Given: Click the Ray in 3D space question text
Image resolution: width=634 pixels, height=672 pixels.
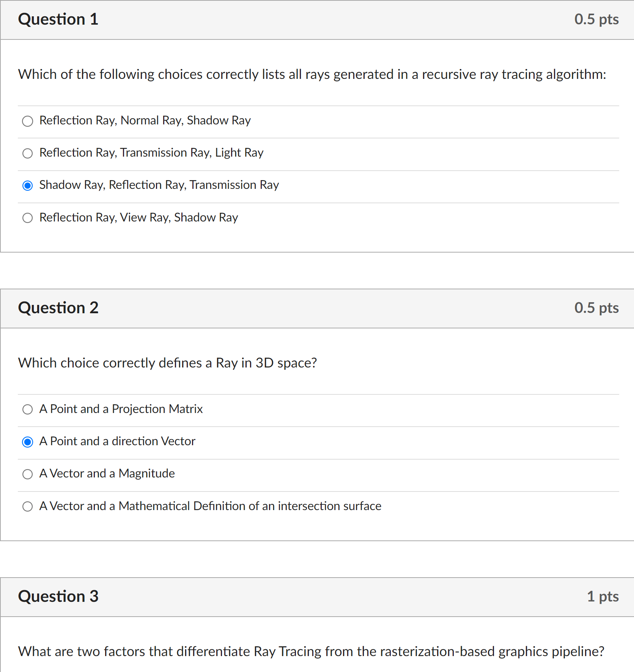Looking at the screenshot, I should [167, 363].
